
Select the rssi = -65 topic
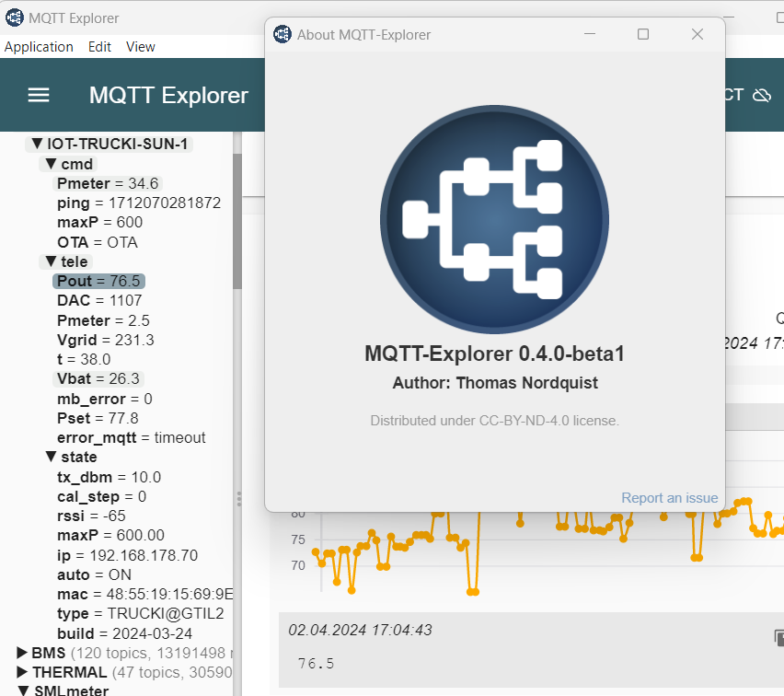click(91, 516)
